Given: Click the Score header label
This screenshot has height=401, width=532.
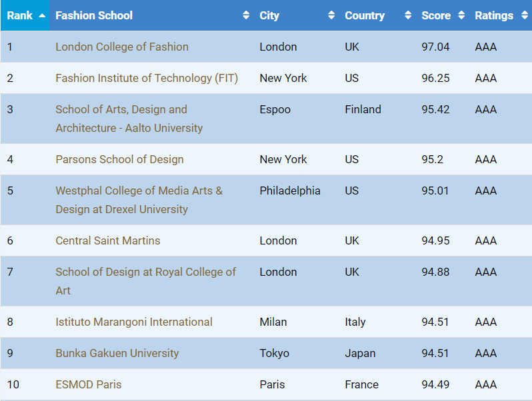Looking at the screenshot, I should point(436,15).
